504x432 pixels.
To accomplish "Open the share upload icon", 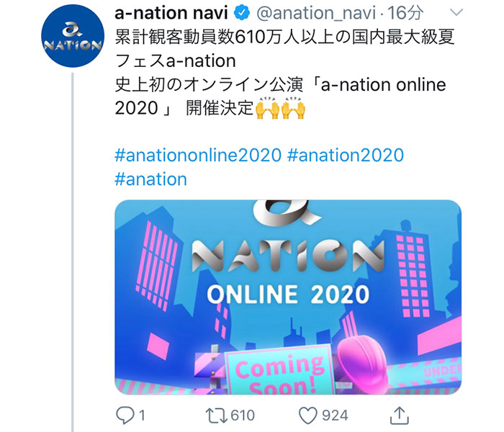I will [399, 415].
